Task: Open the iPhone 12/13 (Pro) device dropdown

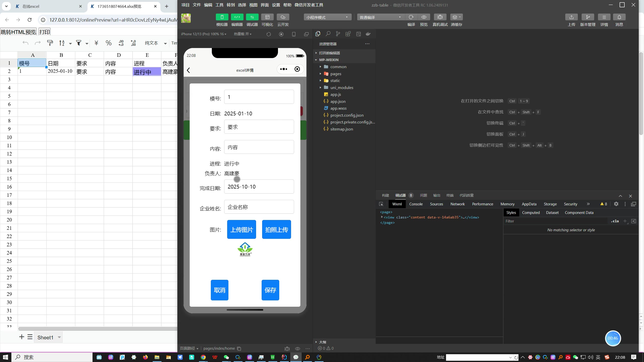Action: click(x=204, y=34)
